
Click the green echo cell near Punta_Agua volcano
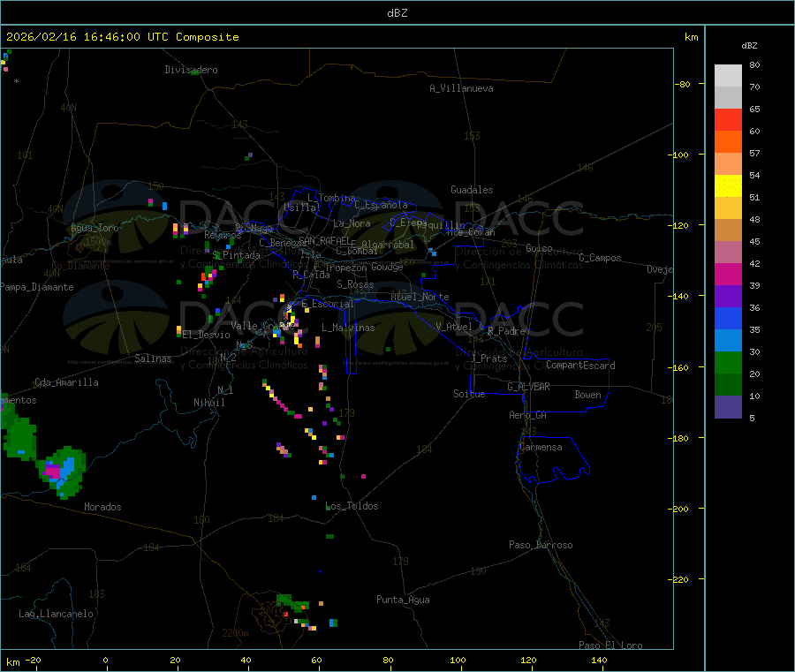pyautogui.click(x=291, y=602)
